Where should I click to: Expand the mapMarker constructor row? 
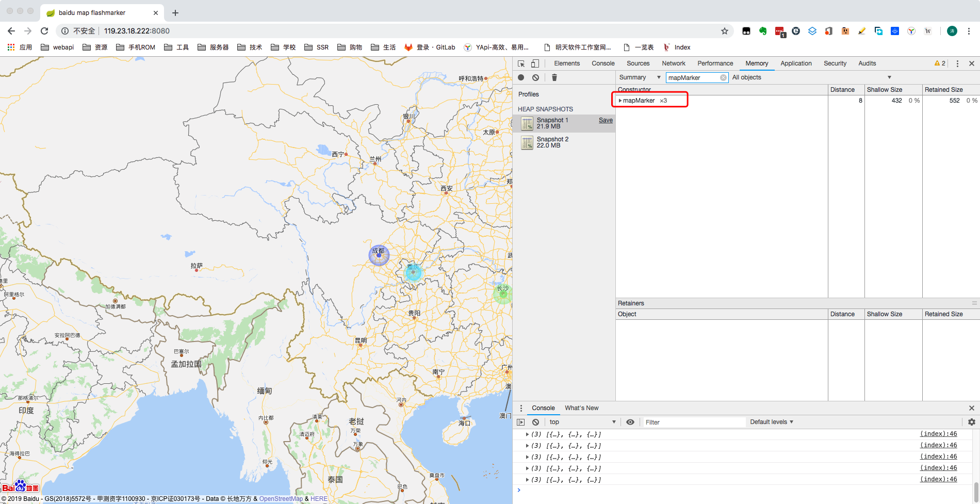tap(620, 101)
